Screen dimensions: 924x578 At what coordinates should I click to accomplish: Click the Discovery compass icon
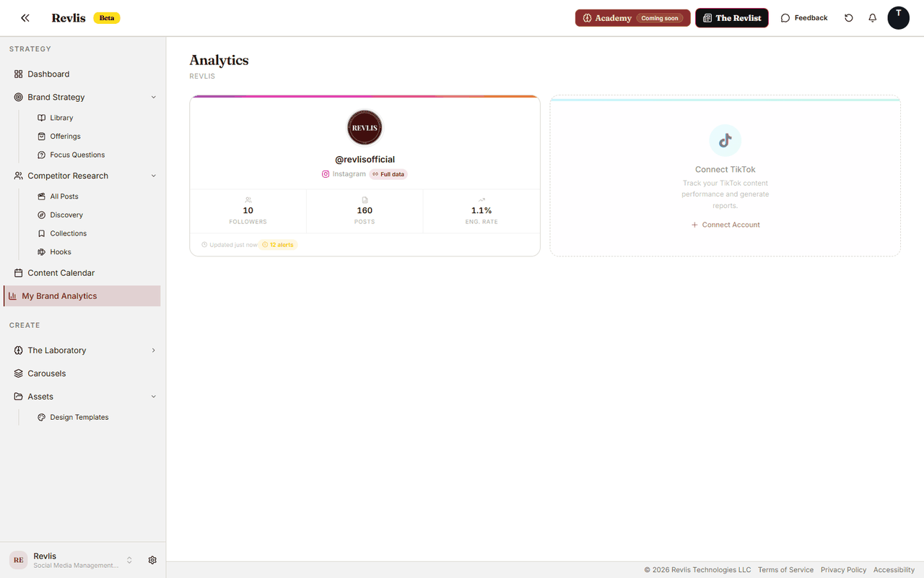tap(42, 215)
